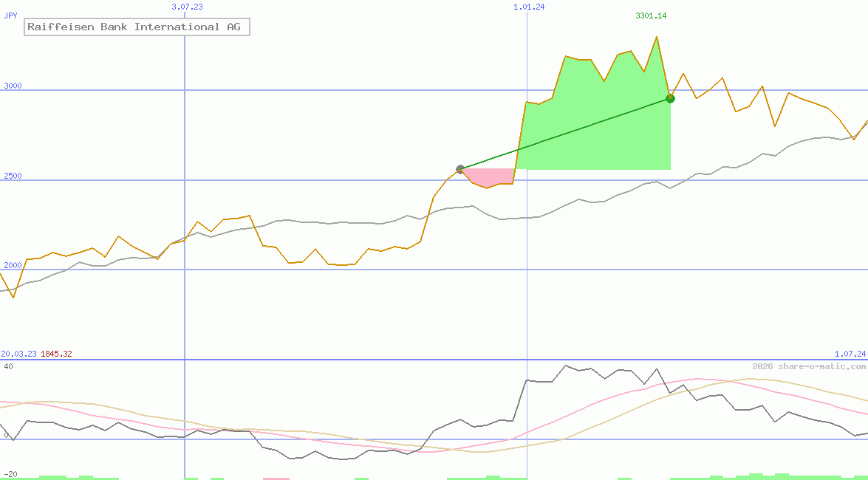Image resolution: width=868 pixels, height=480 pixels.
Task: Click the 20.03.23 start date label
Action: click(19, 354)
